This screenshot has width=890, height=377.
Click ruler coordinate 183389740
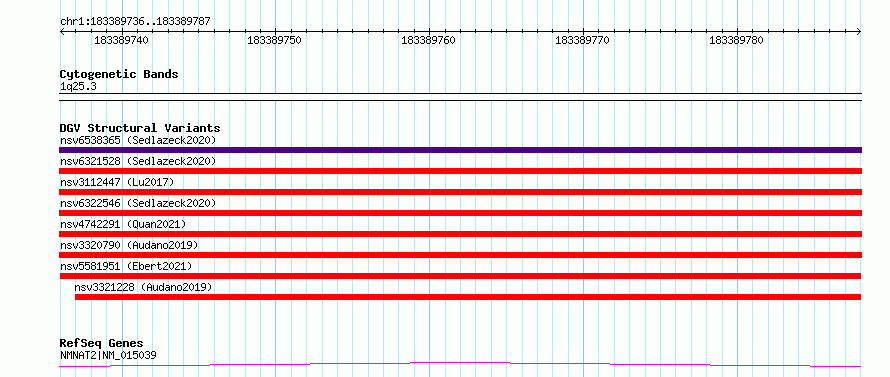pos(121,40)
